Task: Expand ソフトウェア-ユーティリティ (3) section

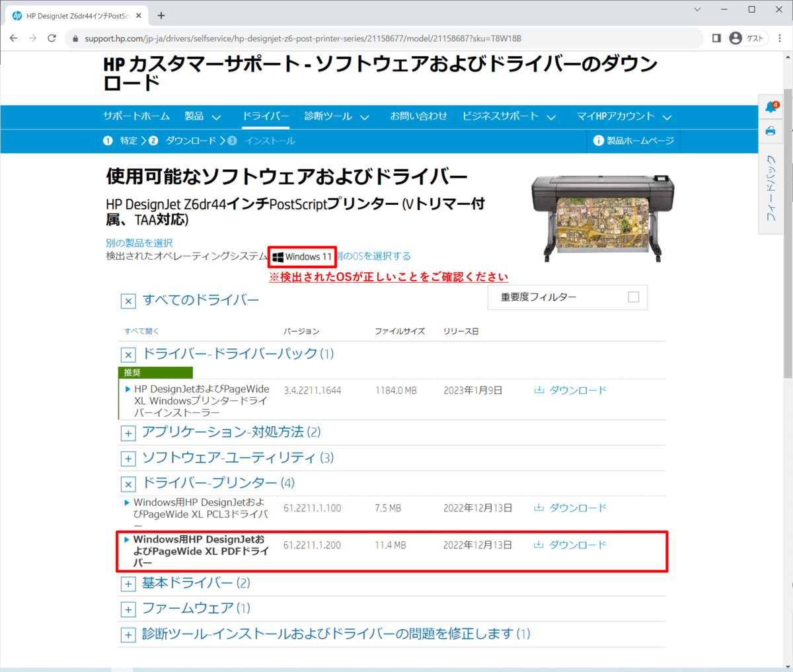Action: click(128, 459)
